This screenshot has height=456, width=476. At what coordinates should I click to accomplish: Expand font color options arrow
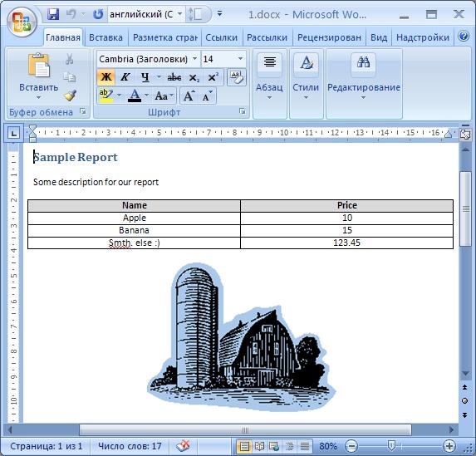pyautogui.click(x=147, y=96)
